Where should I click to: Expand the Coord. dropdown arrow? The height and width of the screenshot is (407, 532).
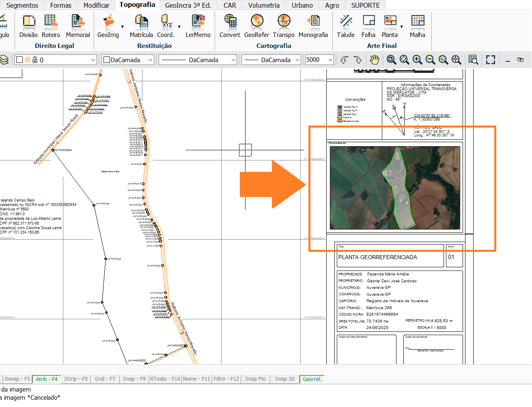coord(179,27)
